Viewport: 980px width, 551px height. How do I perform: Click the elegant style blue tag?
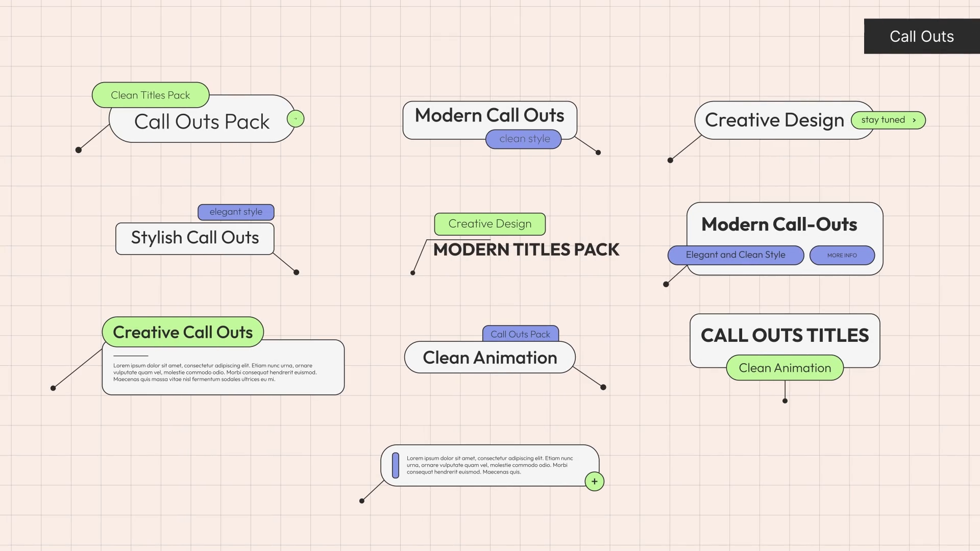pyautogui.click(x=236, y=212)
